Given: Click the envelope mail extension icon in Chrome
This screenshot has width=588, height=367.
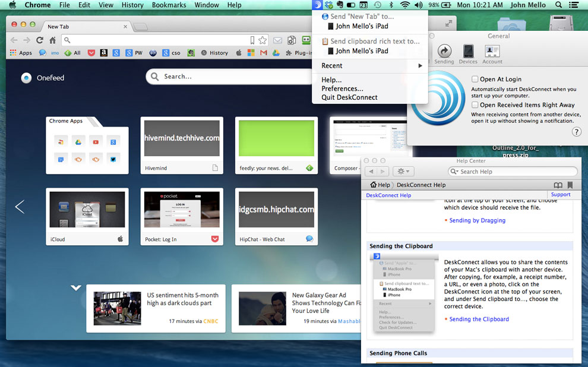Looking at the screenshot, I should 277,40.
